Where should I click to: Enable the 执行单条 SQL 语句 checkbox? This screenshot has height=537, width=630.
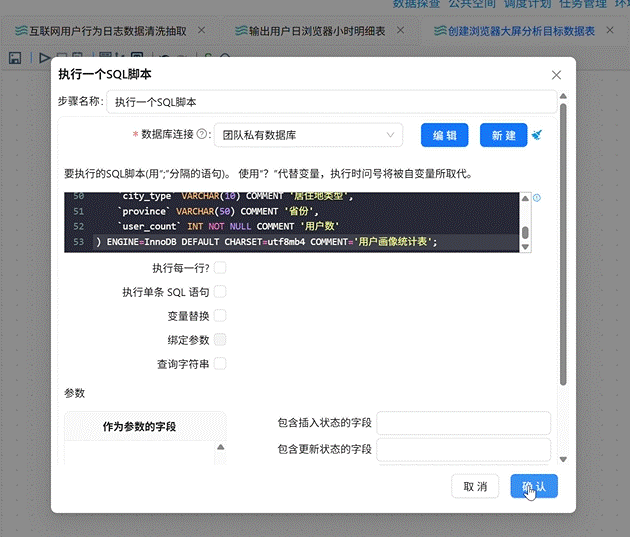pyautogui.click(x=220, y=292)
